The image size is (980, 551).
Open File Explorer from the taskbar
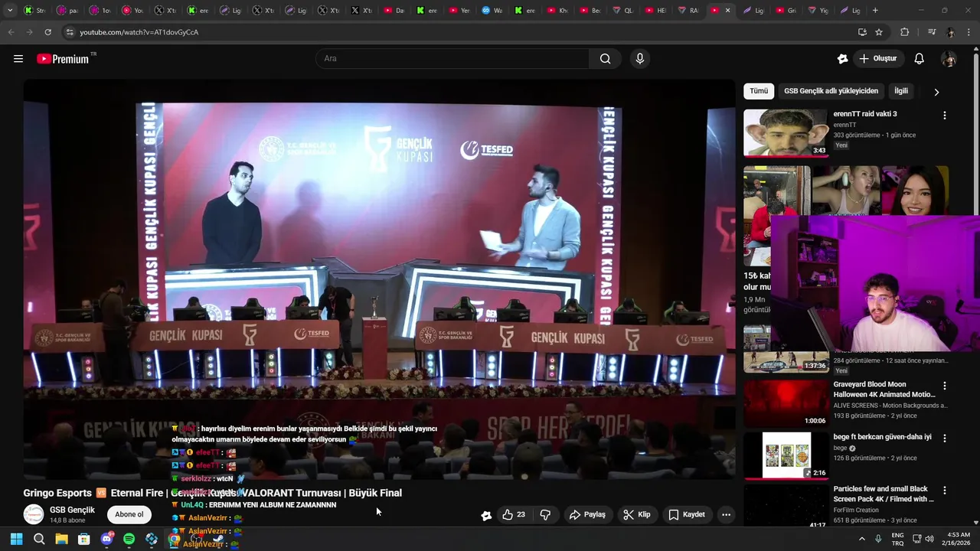[61, 540]
